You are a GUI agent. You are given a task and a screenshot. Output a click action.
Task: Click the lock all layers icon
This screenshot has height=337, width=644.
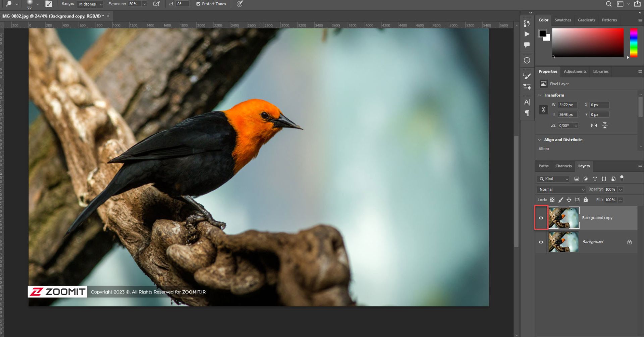click(x=586, y=200)
